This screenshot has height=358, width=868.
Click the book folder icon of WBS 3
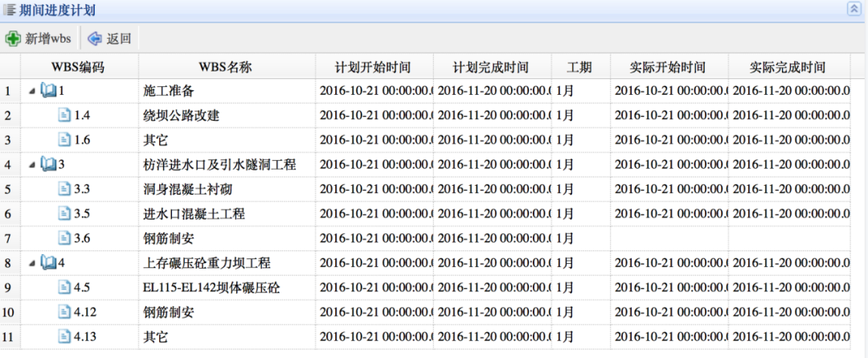[48, 164]
